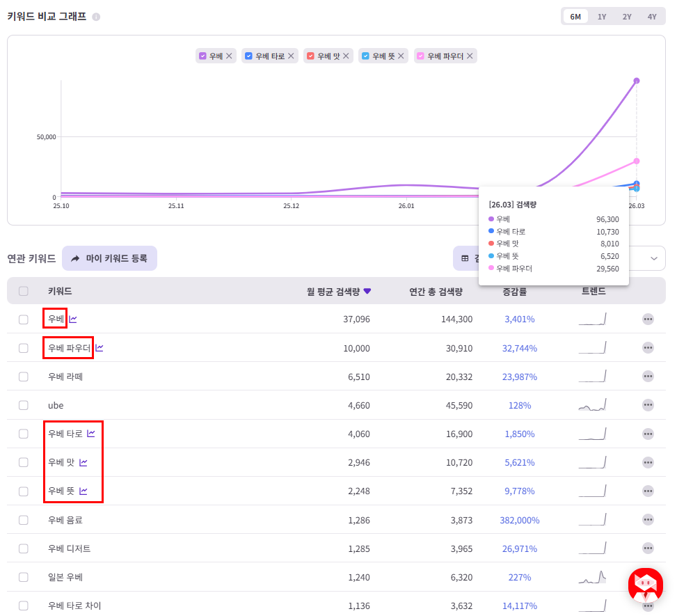Remove the 우베 맛 chip from graph
Viewport: 677px width, 616px height.
click(346, 56)
